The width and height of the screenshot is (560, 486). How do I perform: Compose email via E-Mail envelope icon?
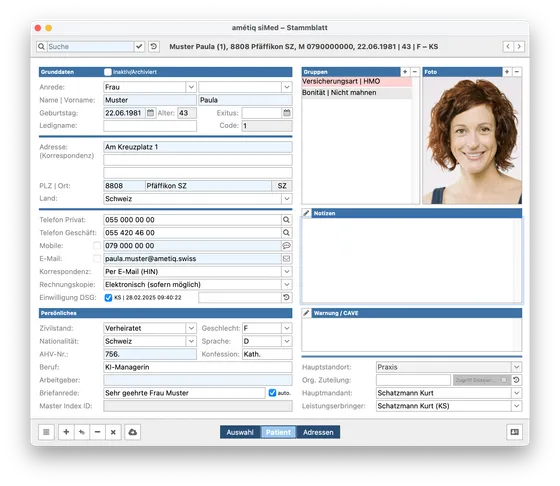286,259
